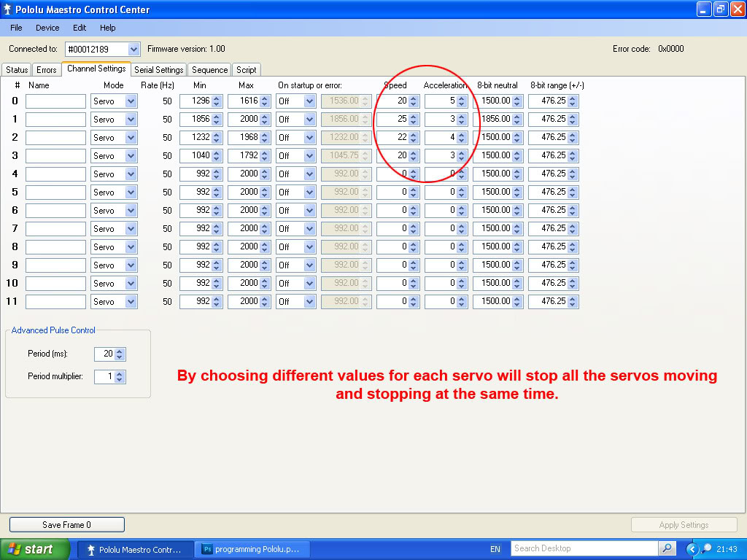Click the Firmware version 1.00 text
This screenshot has width=747, height=560.
point(186,49)
